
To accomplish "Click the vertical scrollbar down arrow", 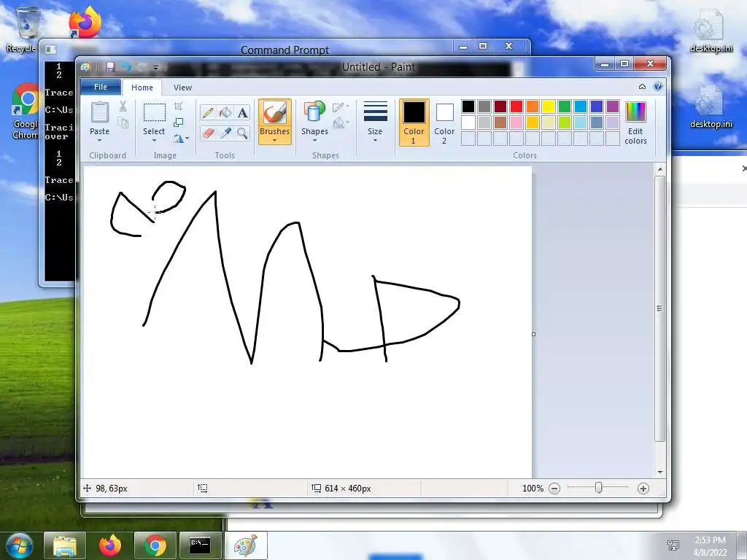I will click(x=659, y=472).
